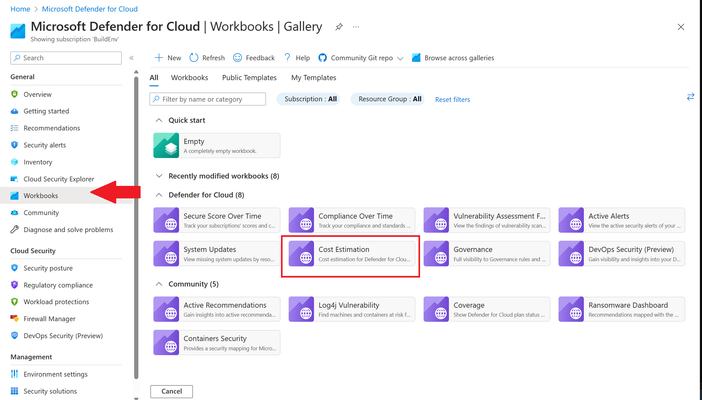Image resolution: width=702 pixels, height=400 pixels.
Task: Click Browse across galleries
Action: pos(453,58)
